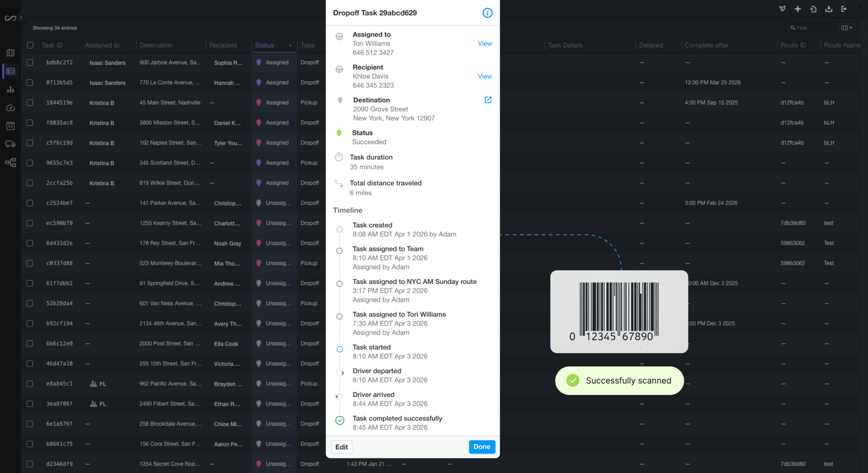Click the fox mascot icon in top toolbar

tap(782, 9)
